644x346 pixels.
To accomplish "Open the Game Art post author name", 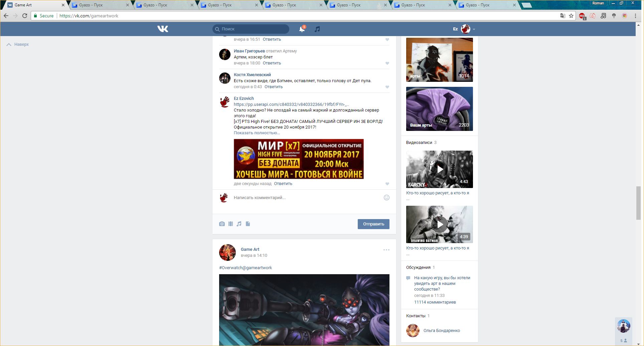I will (250, 249).
